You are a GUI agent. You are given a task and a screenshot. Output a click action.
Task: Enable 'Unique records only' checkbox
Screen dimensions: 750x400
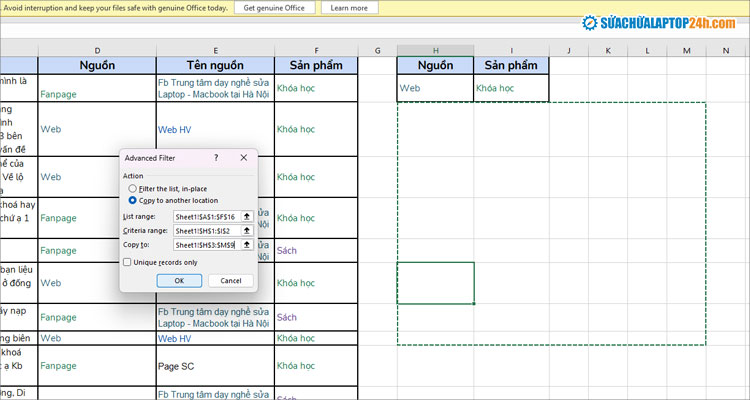point(126,262)
